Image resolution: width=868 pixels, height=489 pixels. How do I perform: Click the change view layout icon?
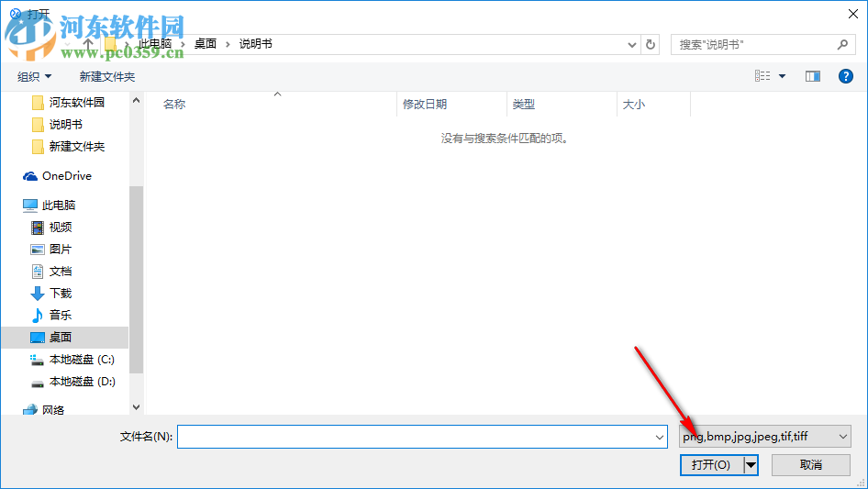[762, 76]
